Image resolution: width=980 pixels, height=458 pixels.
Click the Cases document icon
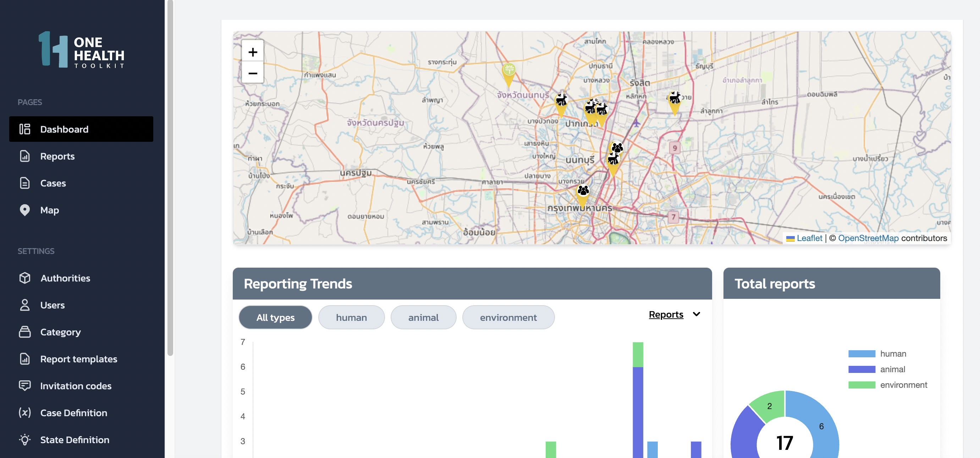point(25,183)
